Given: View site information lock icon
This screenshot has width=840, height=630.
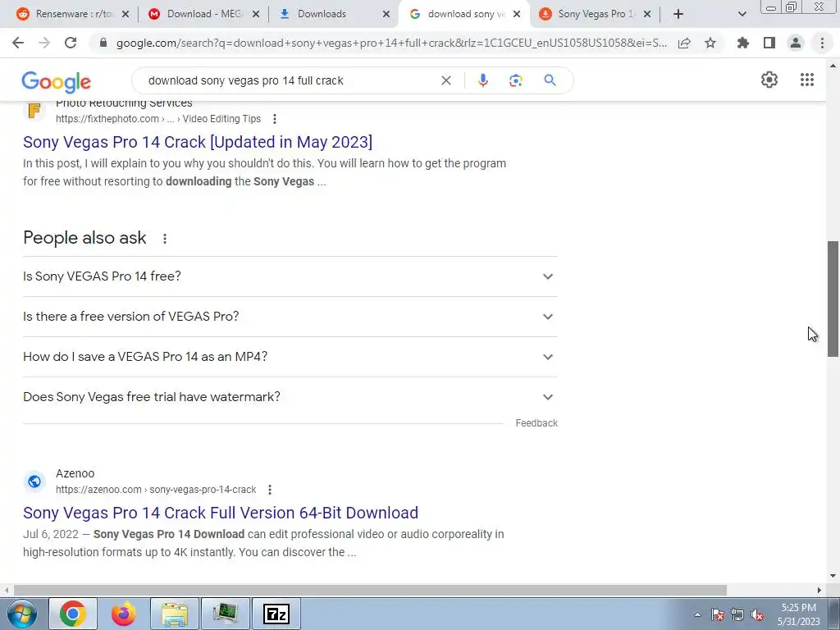Looking at the screenshot, I should [x=103, y=43].
